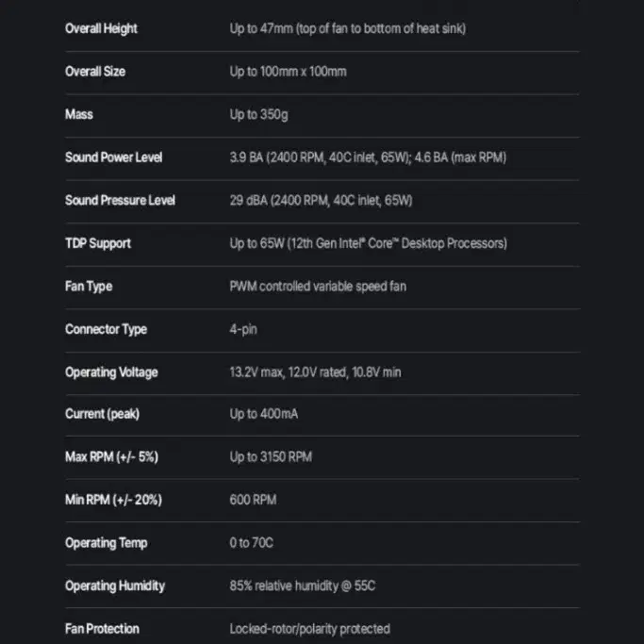Click the Mass spec label

[79, 114]
